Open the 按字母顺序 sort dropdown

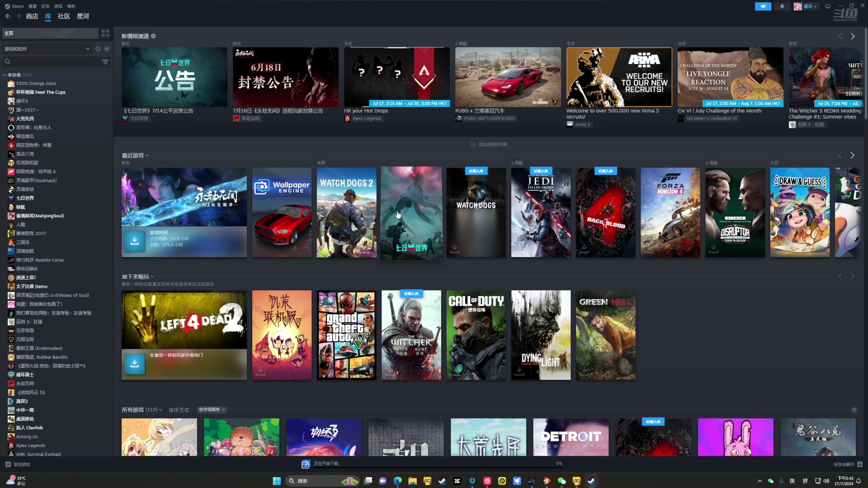pos(212,410)
